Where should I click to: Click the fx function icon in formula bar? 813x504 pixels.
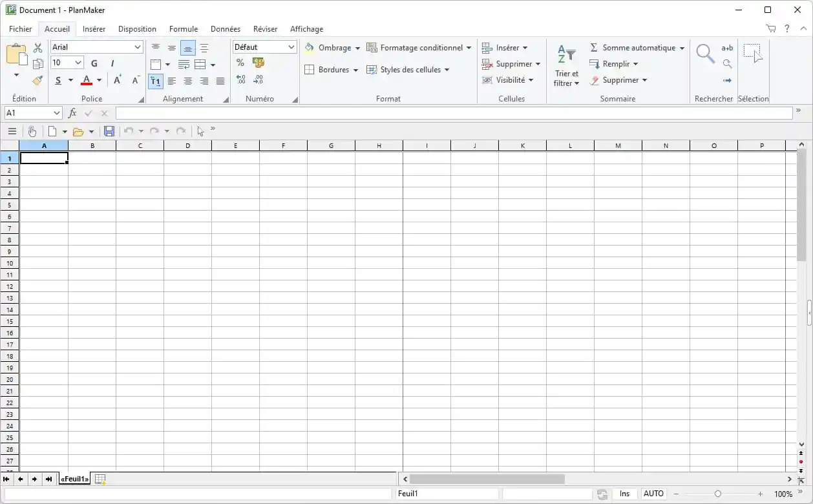pos(72,113)
